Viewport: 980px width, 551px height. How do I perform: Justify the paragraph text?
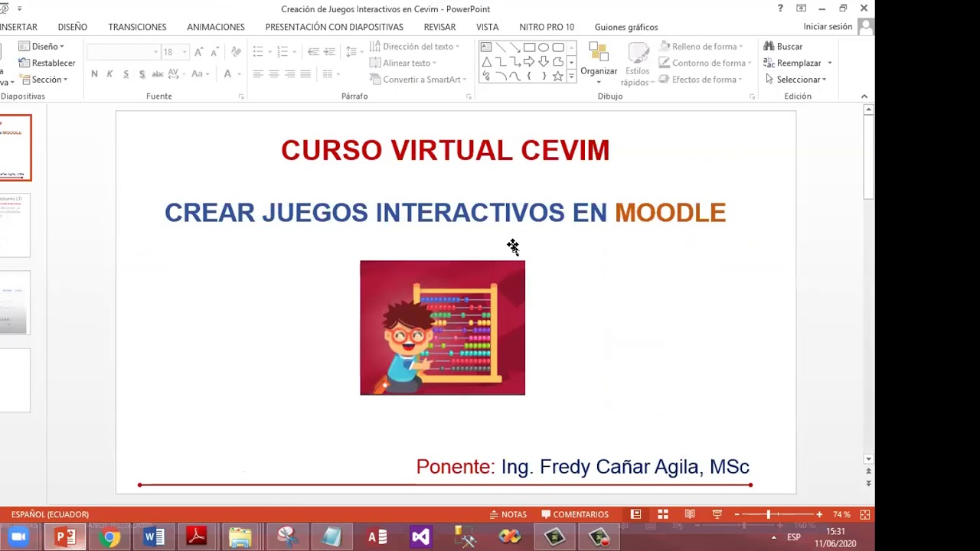pyautogui.click(x=305, y=74)
